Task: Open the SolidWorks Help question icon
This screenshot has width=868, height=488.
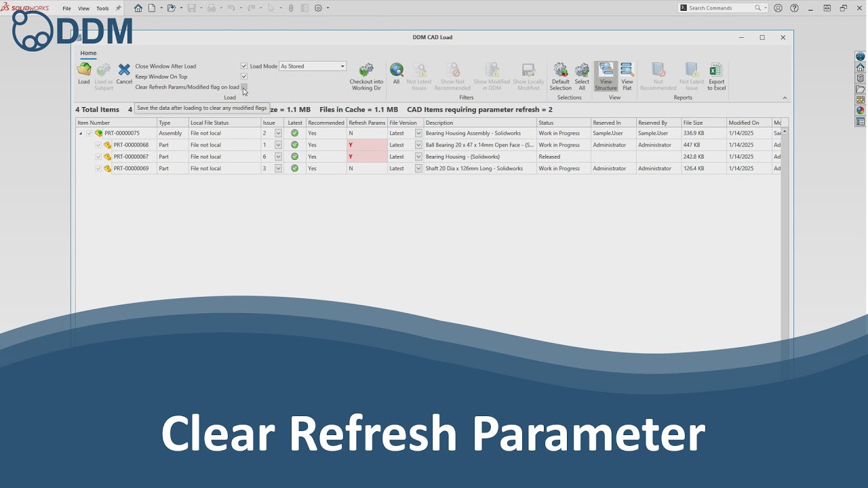Action: point(794,8)
